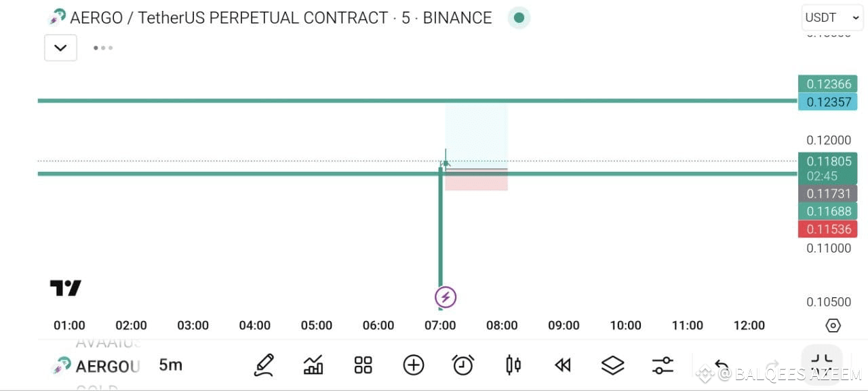
Task: Tap the plus-in-circle add icon
Action: point(414,365)
